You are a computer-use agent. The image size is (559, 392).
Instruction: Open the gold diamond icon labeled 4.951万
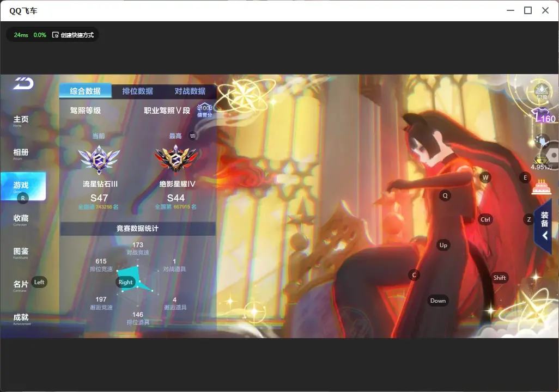pyautogui.click(x=542, y=163)
